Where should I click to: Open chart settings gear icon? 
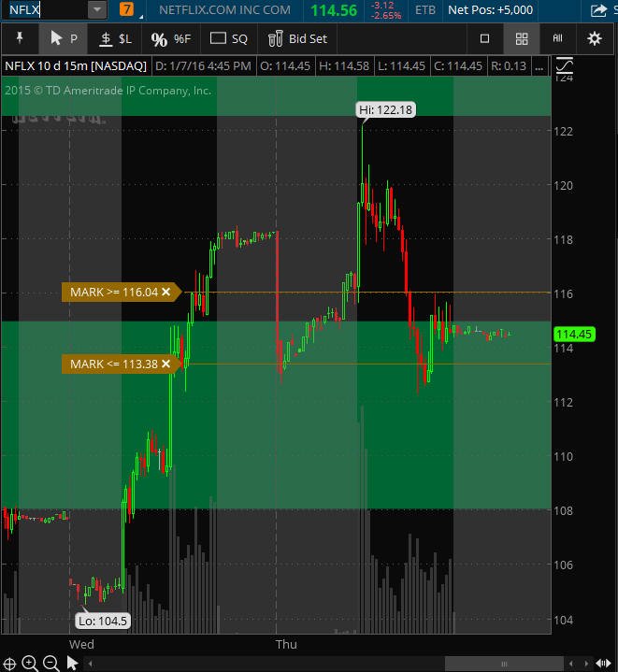(x=595, y=38)
